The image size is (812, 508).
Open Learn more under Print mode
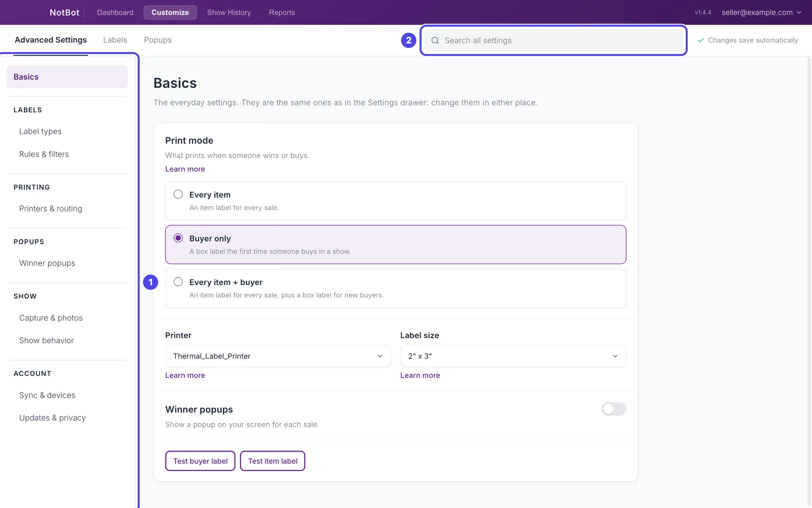(x=185, y=169)
